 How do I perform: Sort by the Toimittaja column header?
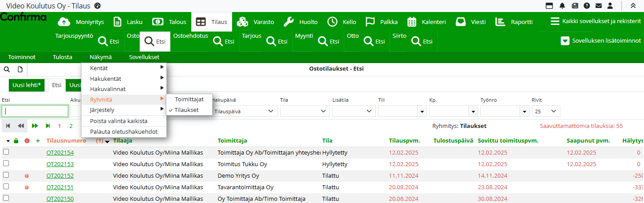click(232, 141)
